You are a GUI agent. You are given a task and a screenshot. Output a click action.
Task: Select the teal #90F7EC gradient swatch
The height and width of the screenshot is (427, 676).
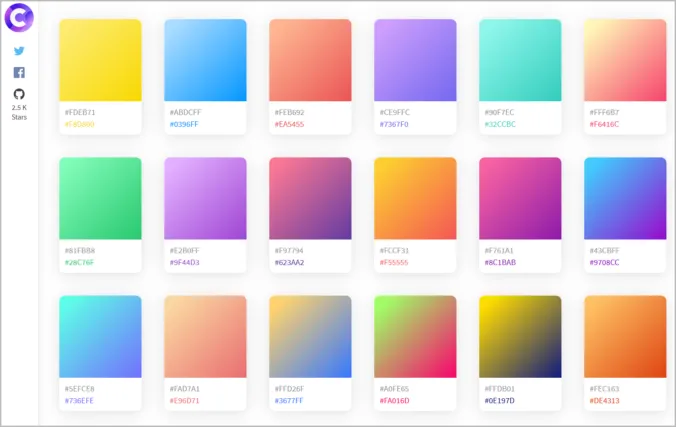(520, 60)
